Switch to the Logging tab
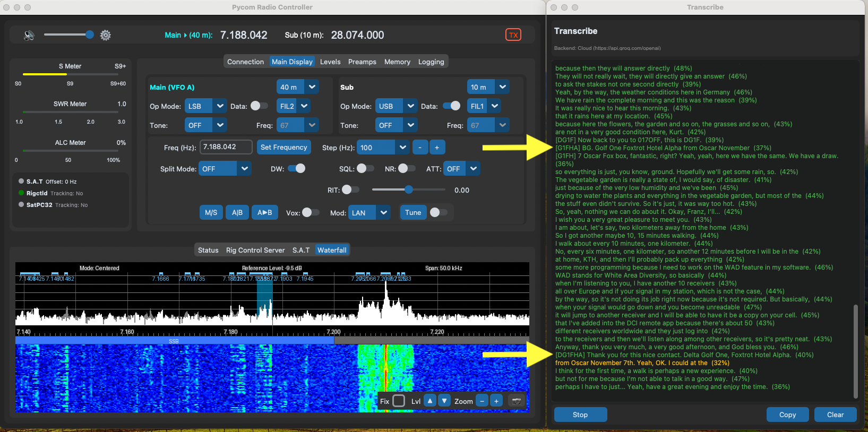 click(431, 62)
